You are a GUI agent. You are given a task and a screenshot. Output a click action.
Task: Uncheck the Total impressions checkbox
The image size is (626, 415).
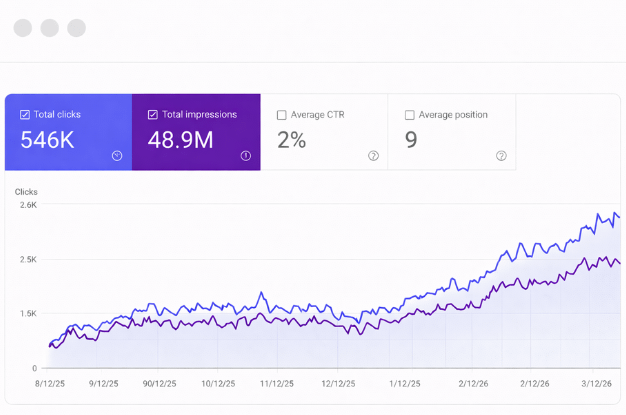[153, 115]
